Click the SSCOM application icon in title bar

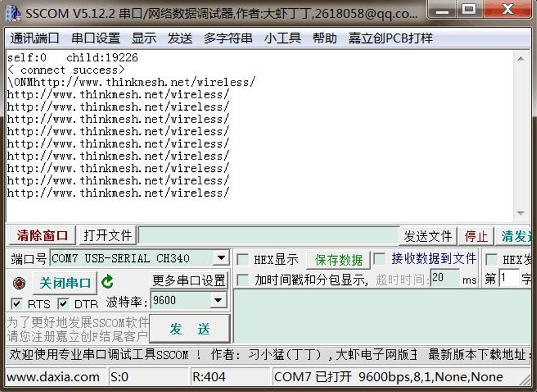click(13, 14)
